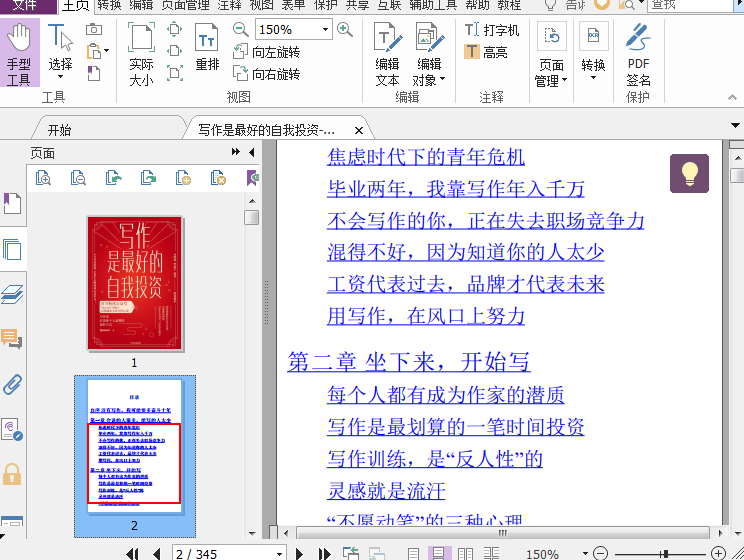Follow the link 灵感就是流汗
This screenshot has width=744, height=560.
(386, 490)
